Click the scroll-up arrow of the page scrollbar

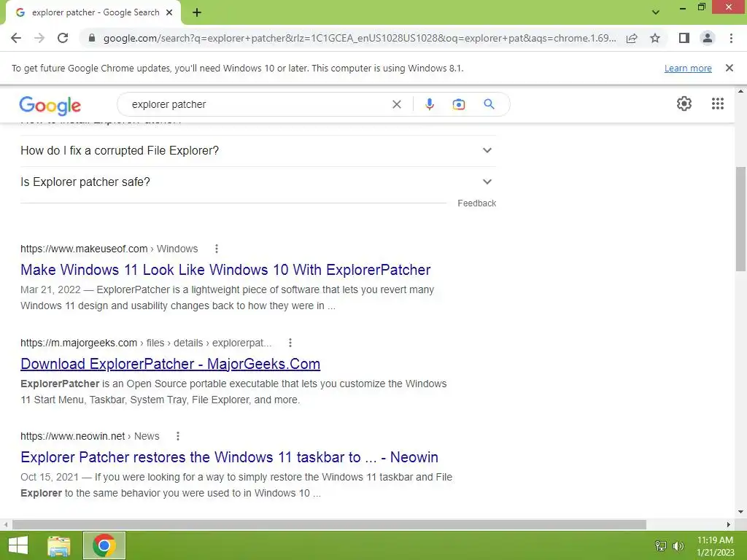pyautogui.click(x=741, y=91)
